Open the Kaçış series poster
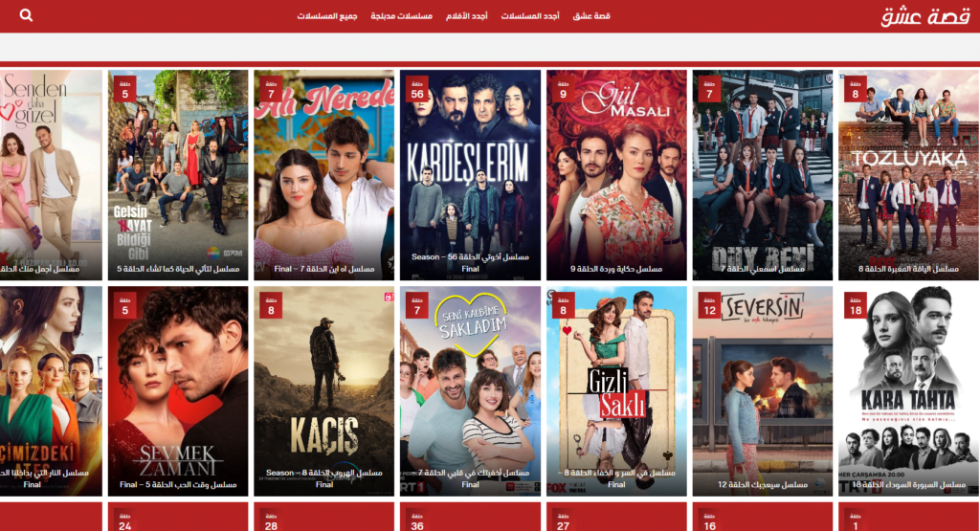 pyautogui.click(x=323, y=392)
